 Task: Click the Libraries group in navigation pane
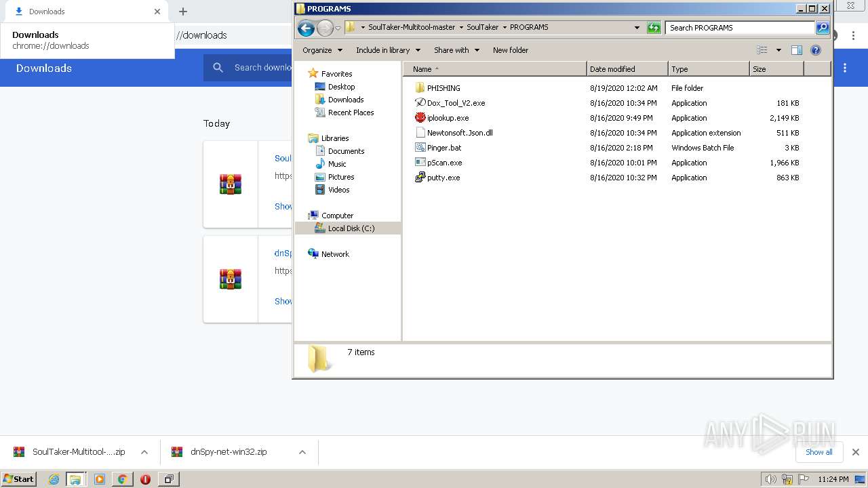click(x=335, y=138)
